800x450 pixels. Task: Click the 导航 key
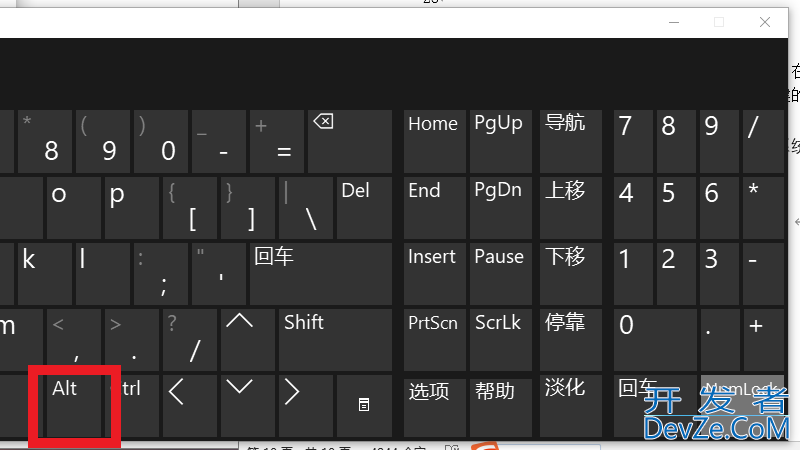[x=571, y=142]
